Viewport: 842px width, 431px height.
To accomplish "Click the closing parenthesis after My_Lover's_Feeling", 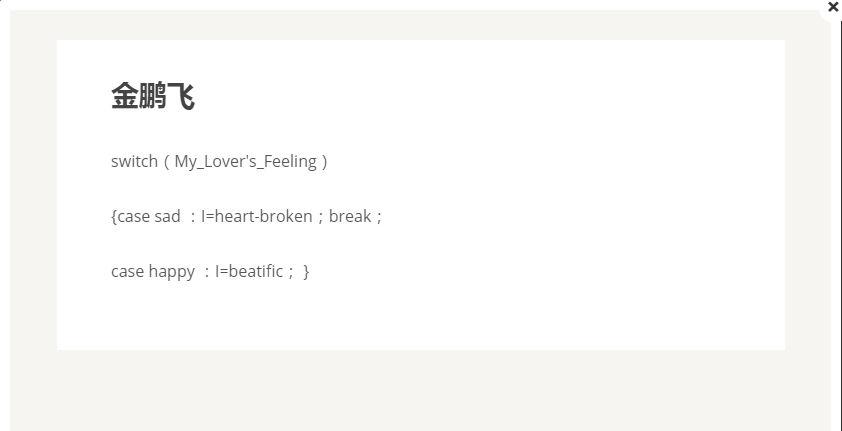I will click(x=324, y=162).
